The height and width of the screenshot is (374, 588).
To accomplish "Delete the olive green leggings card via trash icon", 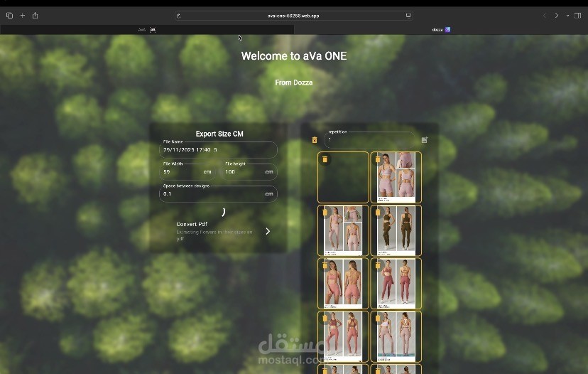I will [x=378, y=212].
